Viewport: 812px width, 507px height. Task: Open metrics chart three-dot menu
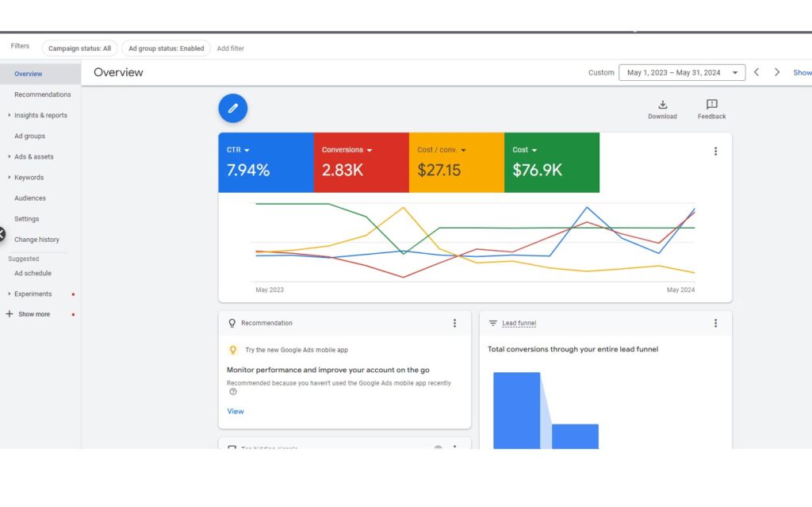715,152
